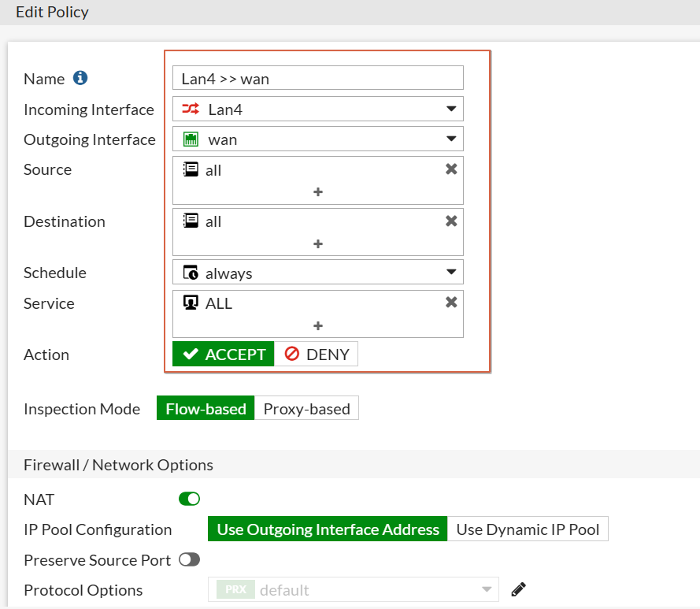Click the PRX badge in Protocol Options
700x609 pixels.
point(235,589)
